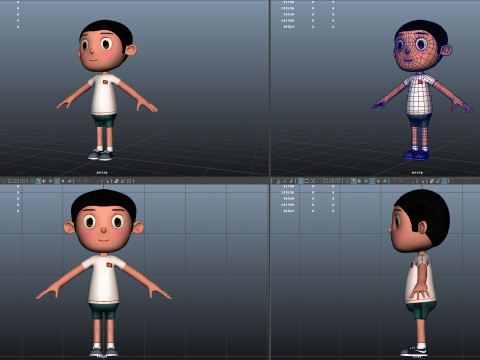The width and height of the screenshot is (480, 360).
Task: Toggle X-ray active components in side view
Action: [438, 181]
